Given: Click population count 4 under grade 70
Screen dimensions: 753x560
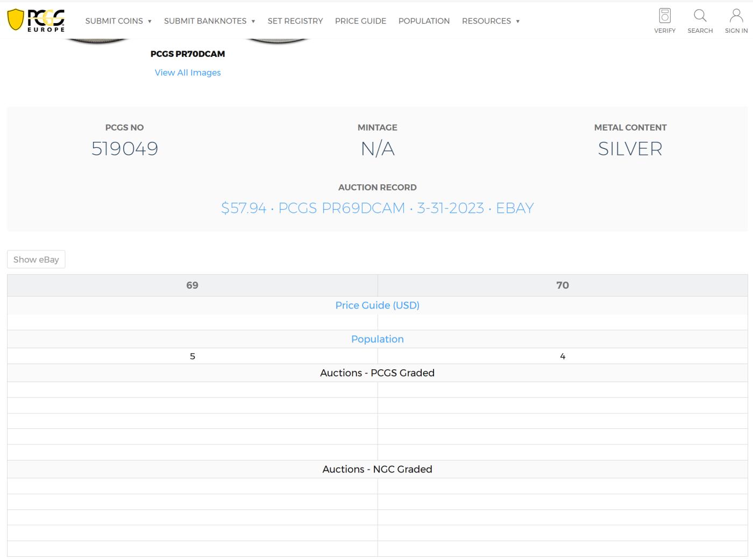Looking at the screenshot, I should (562, 356).
